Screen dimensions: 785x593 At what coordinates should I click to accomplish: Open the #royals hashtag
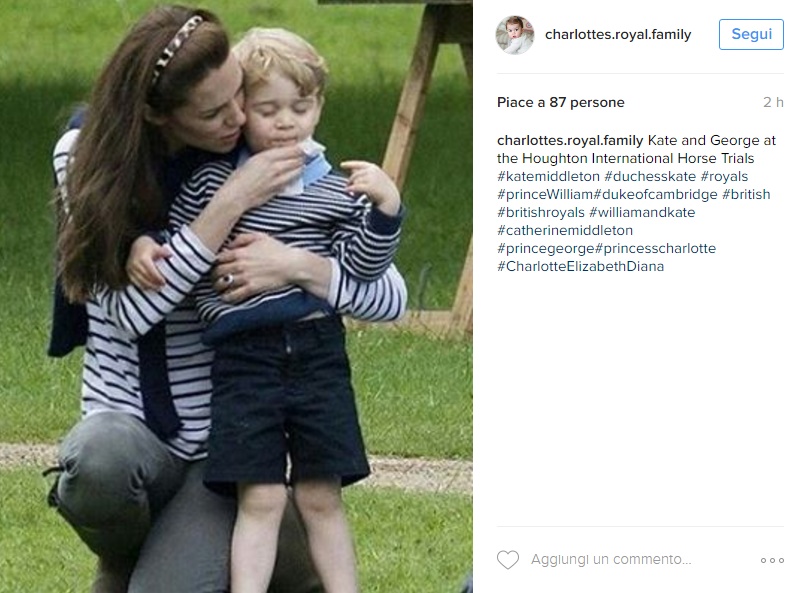724,176
